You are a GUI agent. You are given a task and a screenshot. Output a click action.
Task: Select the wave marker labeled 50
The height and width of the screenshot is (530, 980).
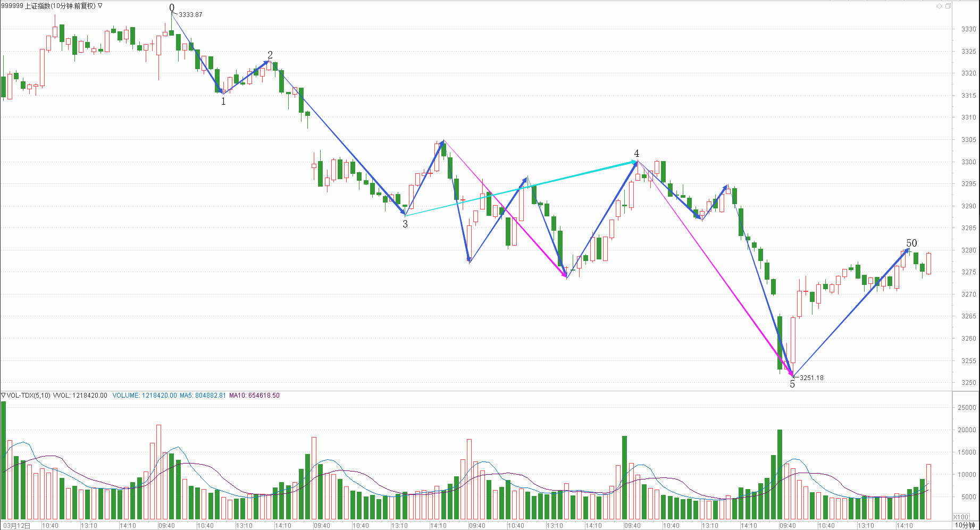point(911,243)
